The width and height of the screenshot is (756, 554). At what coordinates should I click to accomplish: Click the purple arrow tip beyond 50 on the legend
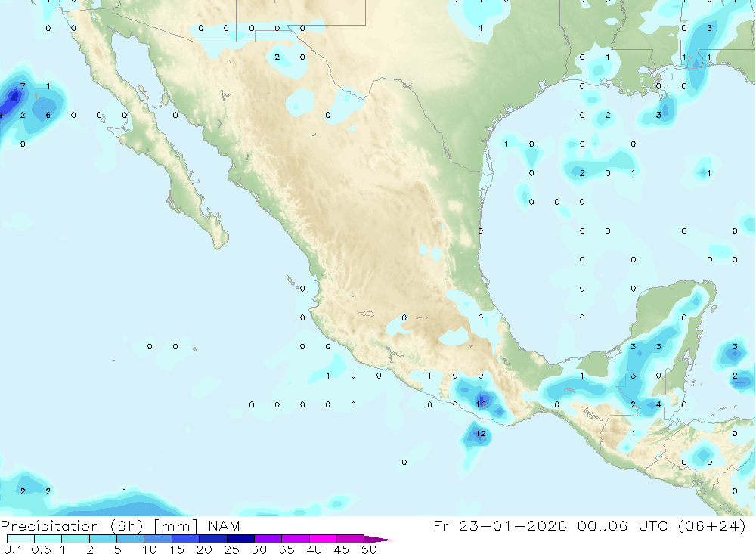(377, 540)
